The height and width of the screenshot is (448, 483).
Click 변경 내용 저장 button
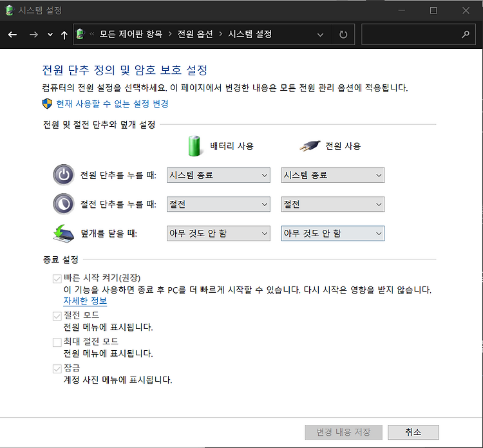(343, 433)
